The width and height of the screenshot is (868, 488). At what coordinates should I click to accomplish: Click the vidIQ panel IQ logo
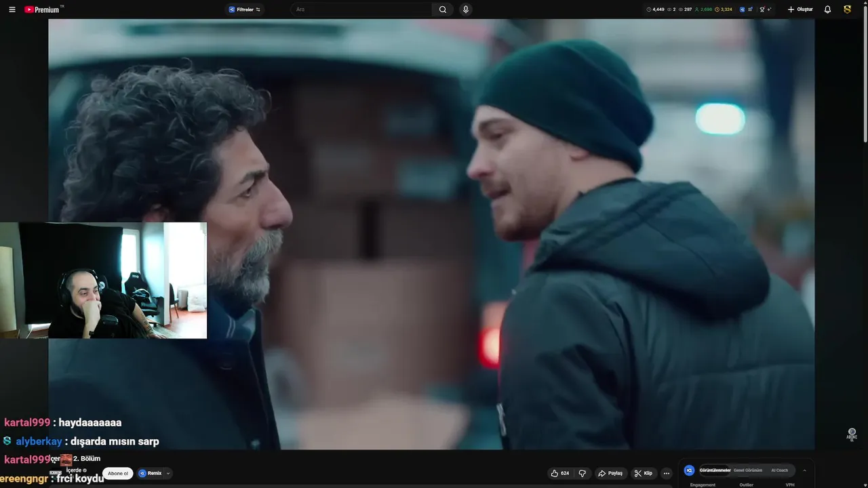click(x=690, y=470)
